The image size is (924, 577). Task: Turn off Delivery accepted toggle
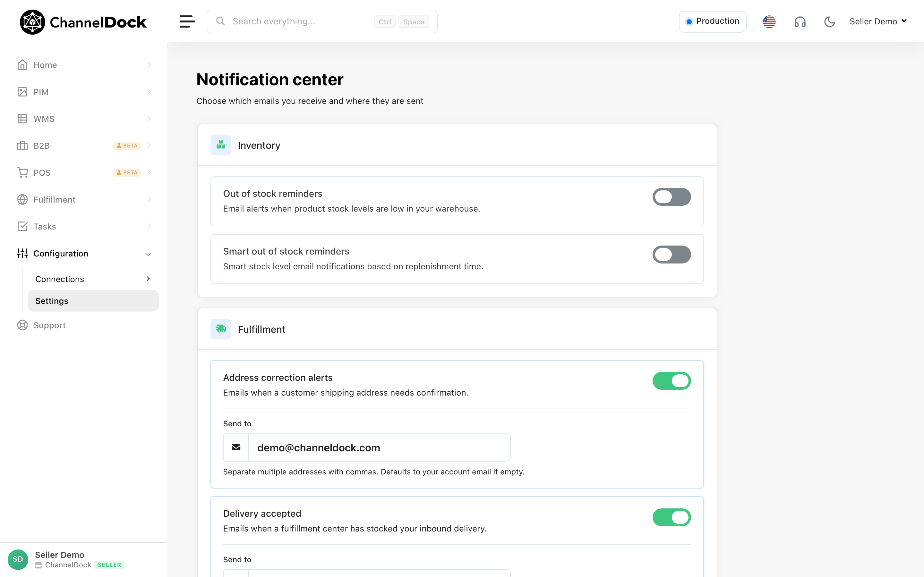tap(671, 517)
